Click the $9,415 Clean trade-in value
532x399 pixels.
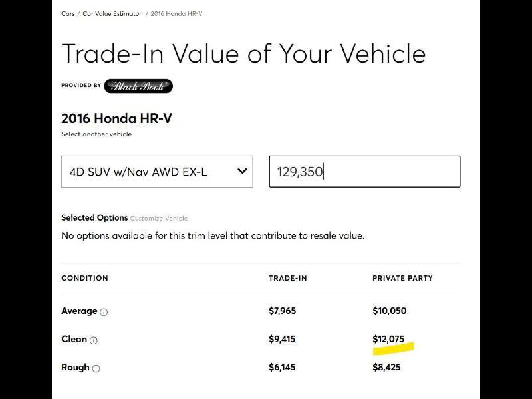[282, 339]
